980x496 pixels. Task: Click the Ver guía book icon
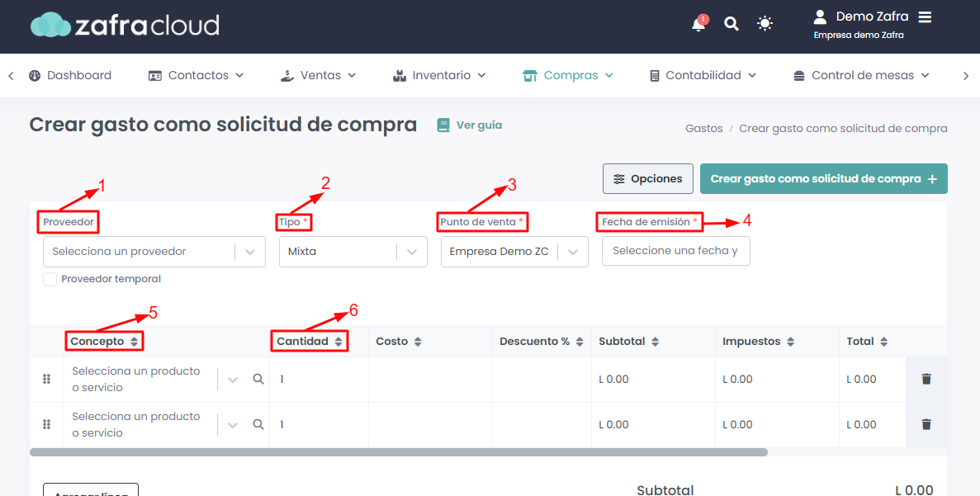pos(443,125)
